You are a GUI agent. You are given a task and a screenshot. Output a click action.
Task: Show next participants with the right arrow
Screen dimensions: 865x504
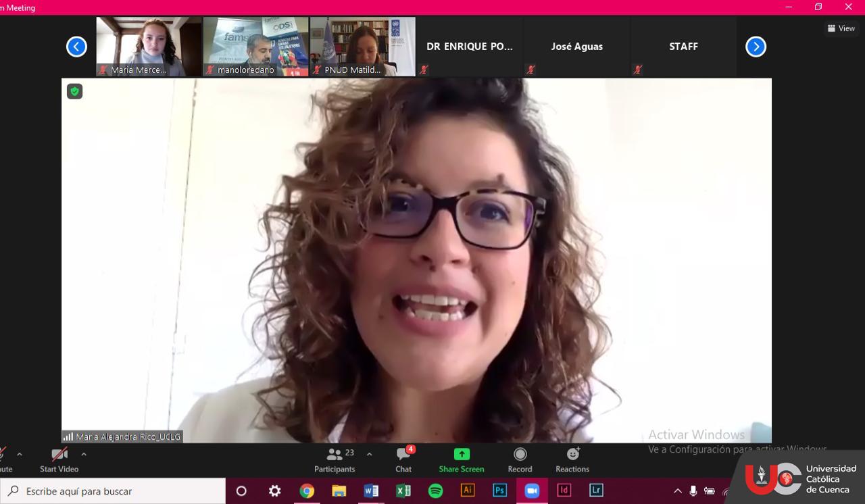756,47
